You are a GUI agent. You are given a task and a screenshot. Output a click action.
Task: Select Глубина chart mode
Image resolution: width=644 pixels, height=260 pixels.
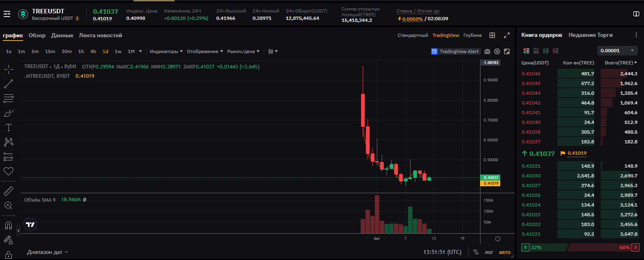[472, 35]
